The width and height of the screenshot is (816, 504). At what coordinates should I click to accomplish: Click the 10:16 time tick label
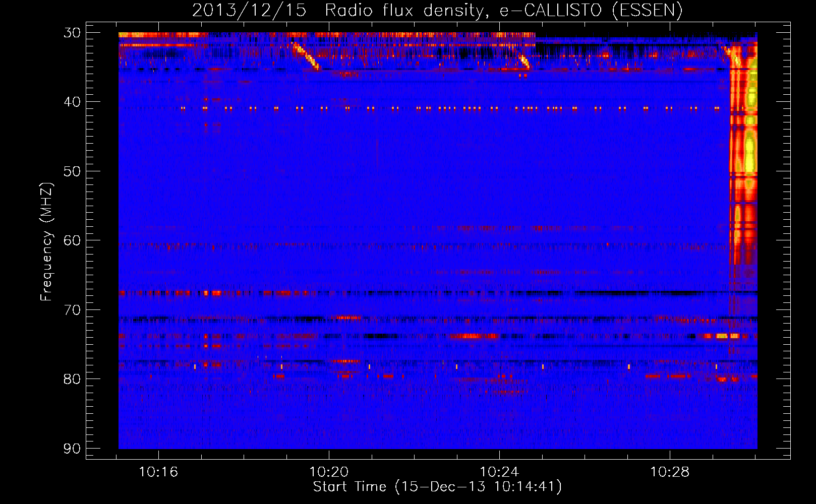coord(158,472)
